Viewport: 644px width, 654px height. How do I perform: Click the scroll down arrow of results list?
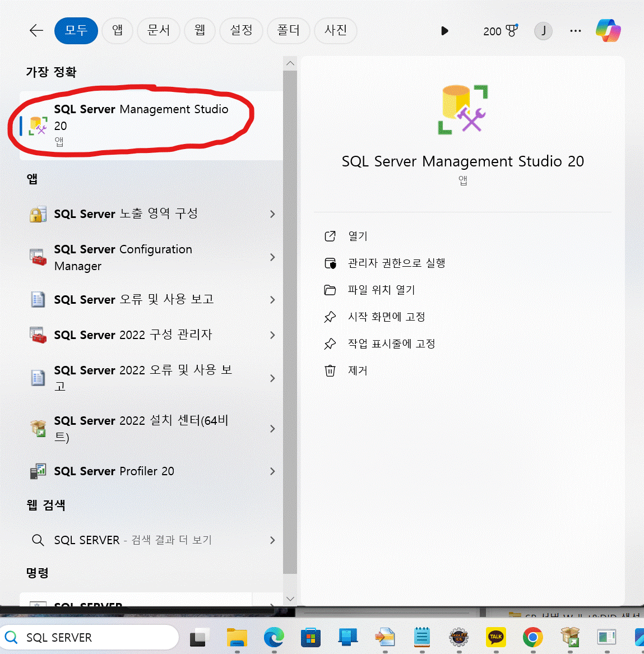point(290,599)
